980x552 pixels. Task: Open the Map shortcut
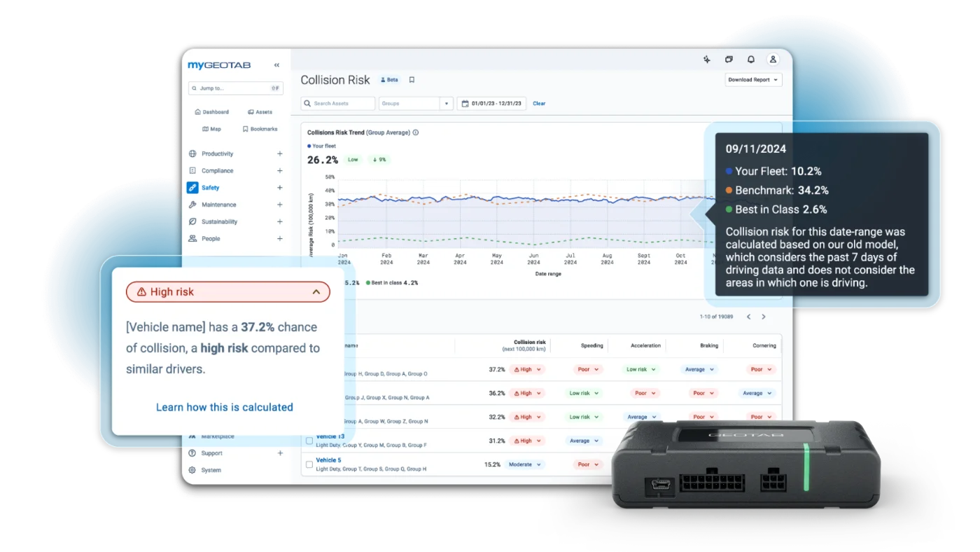point(211,129)
